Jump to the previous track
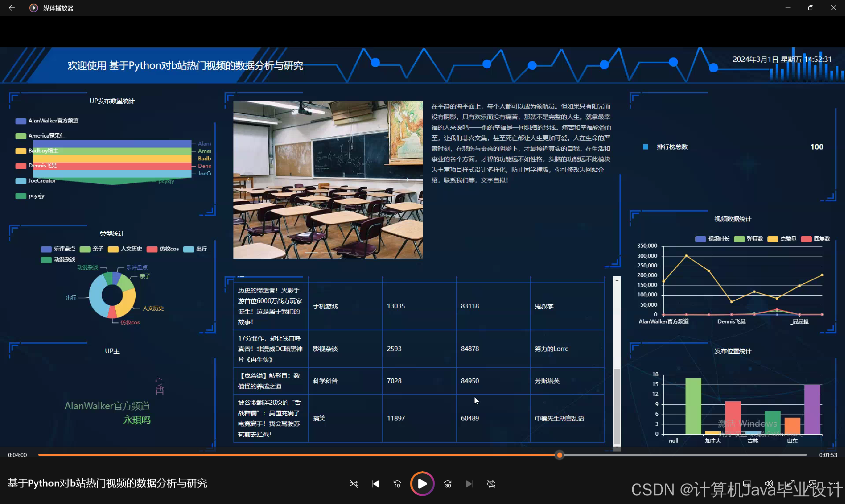845x504 pixels. 375,484
